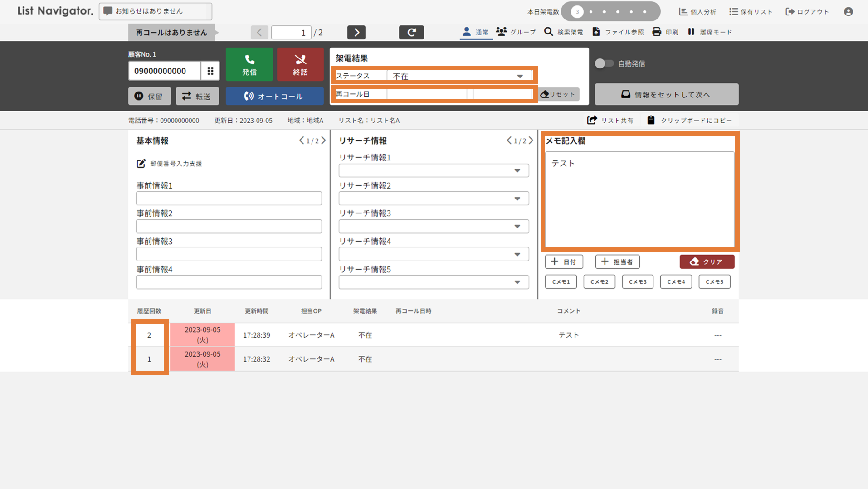Click the refresh reload icon button
This screenshot has width=868, height=489.
[411, 32]
